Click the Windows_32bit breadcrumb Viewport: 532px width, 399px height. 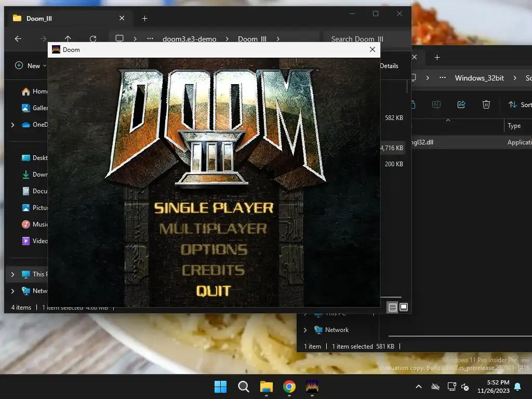click(x=479, y=78)
